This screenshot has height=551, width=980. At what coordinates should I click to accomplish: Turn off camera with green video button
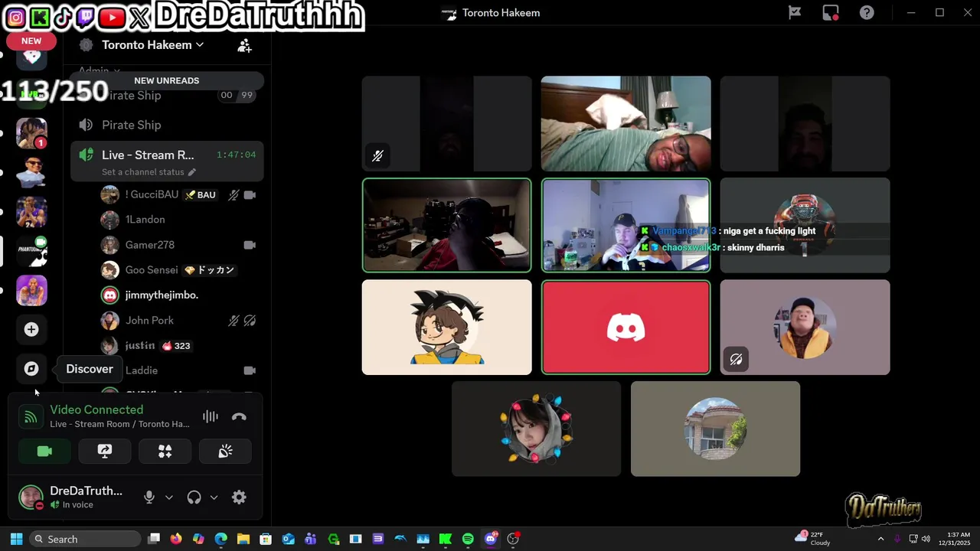44,452
